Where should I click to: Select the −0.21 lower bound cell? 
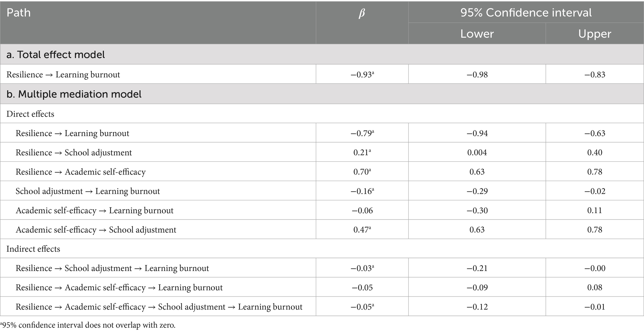[x=477, y=268]
